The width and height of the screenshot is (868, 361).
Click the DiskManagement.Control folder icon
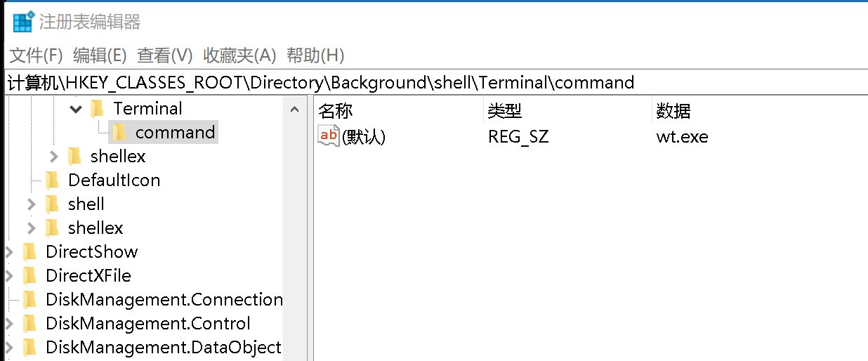[29, 324]
